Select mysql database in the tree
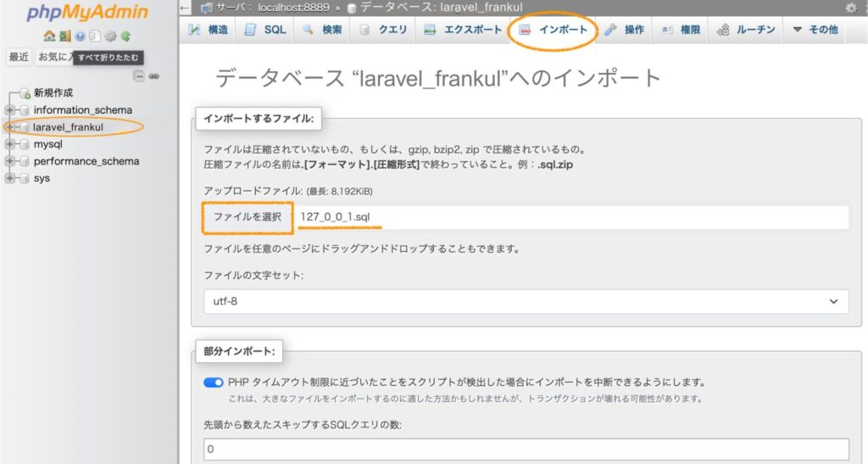 pyautogui.click(x=48, y=144)
